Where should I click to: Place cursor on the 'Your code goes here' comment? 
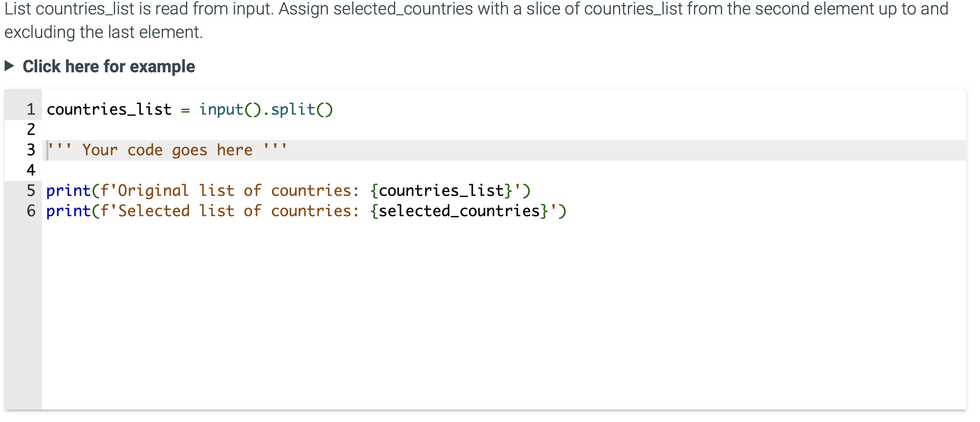[x=167, y=150]
